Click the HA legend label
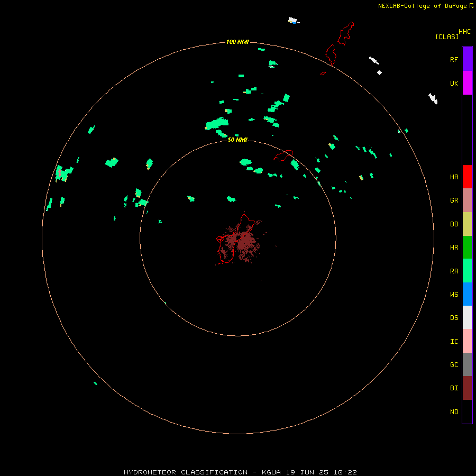 click(454, 177)
